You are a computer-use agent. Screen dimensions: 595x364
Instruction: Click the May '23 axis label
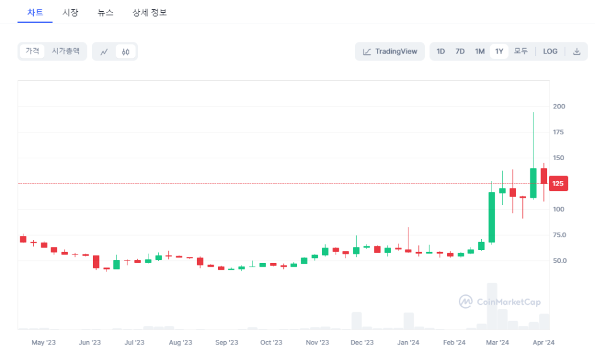pos(43,342)
